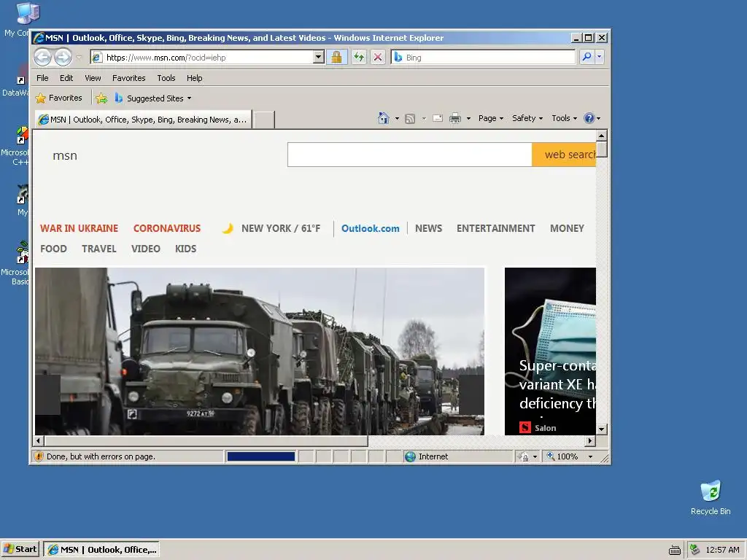Image resolution: width=747 pixels, height=560 pixels.
Task: Click the Home icon in command bar
Action: pyautogui.click(x=384, y=118)
